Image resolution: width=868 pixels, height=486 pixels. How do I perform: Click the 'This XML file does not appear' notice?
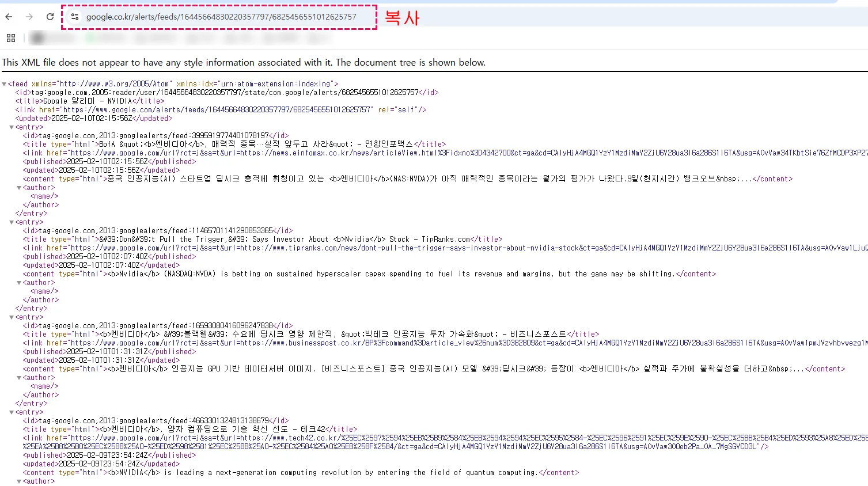click(244, 62)
